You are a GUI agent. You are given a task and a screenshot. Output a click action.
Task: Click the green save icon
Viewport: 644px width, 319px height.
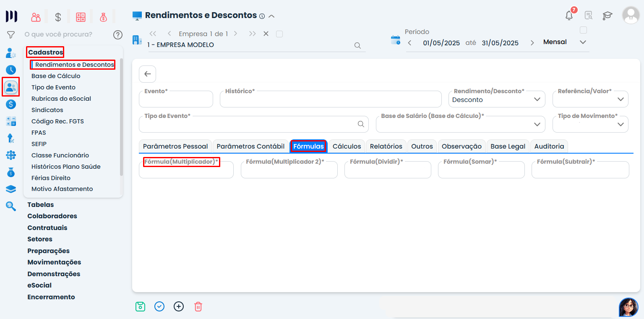pos(140,306)
